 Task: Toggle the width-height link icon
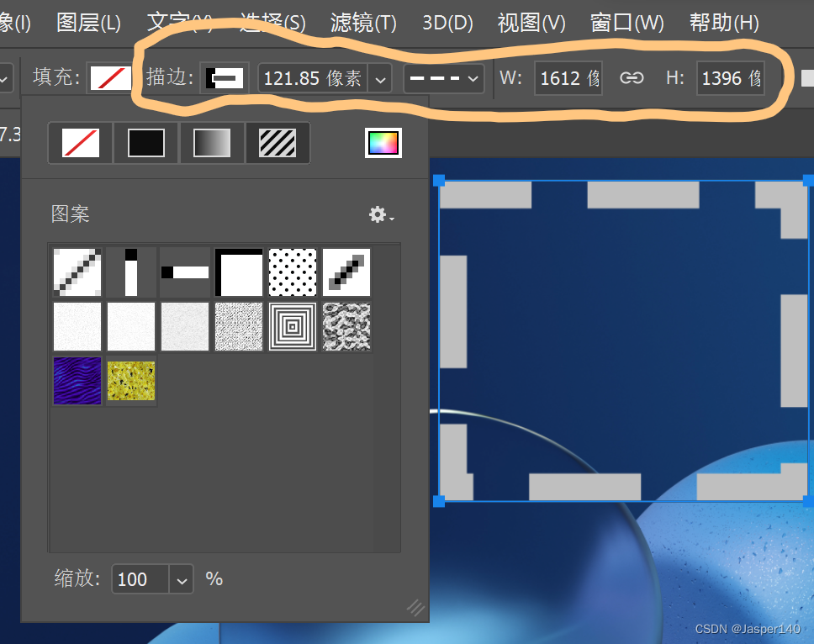coord(632,78)
